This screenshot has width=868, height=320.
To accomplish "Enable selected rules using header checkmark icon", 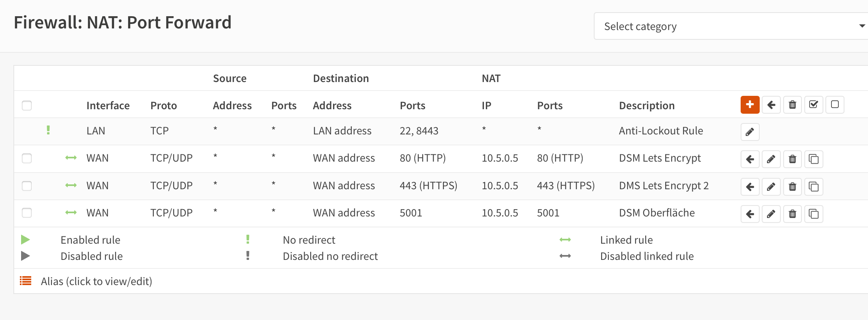I will tap(813, 105).
